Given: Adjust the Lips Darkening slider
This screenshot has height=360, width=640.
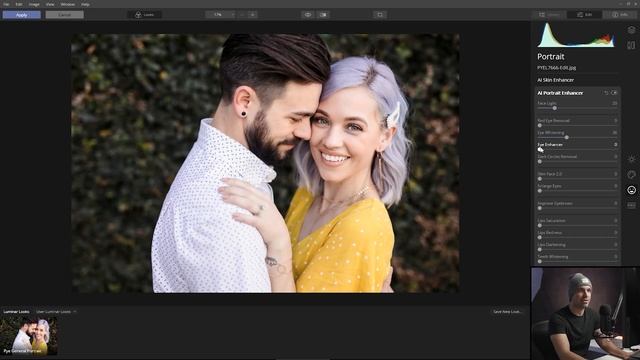Looking at the screenshot, I should tap(577, 249).
